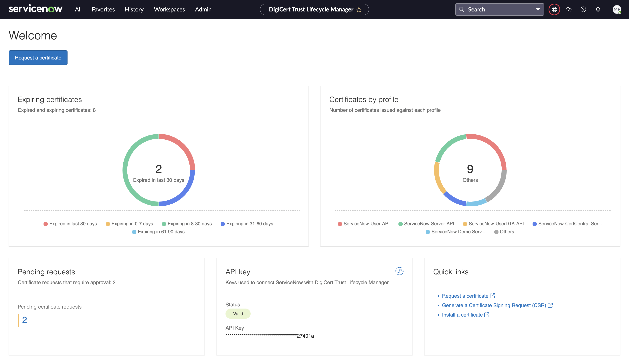Viewport: 629px width, 364px height.
Task: Click the blue Request a certificate button
Action: pos(38,58)
